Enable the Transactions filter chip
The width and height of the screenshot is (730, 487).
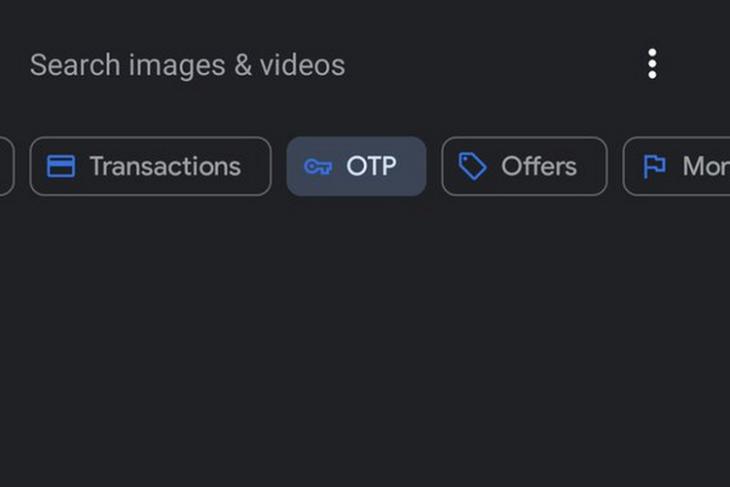[150, 166]
